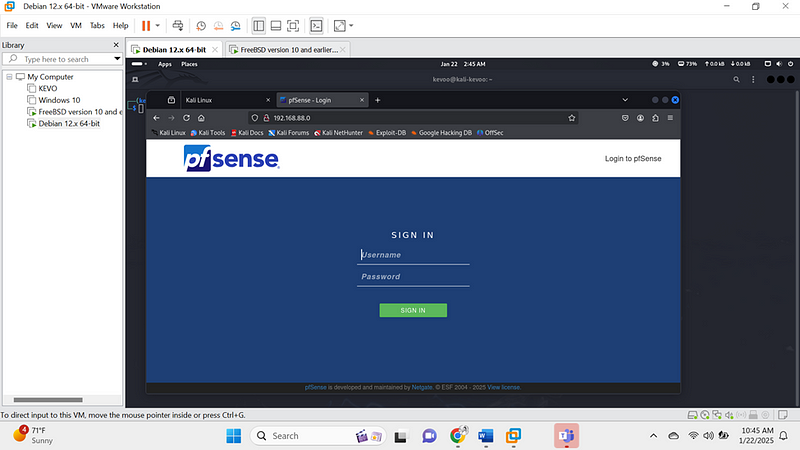Click the terminal search icon
Viewport: 800px width, 450px height.
736,80
